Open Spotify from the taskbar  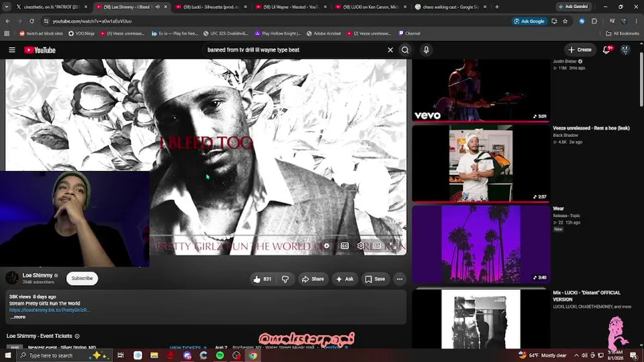coord(220,355)
